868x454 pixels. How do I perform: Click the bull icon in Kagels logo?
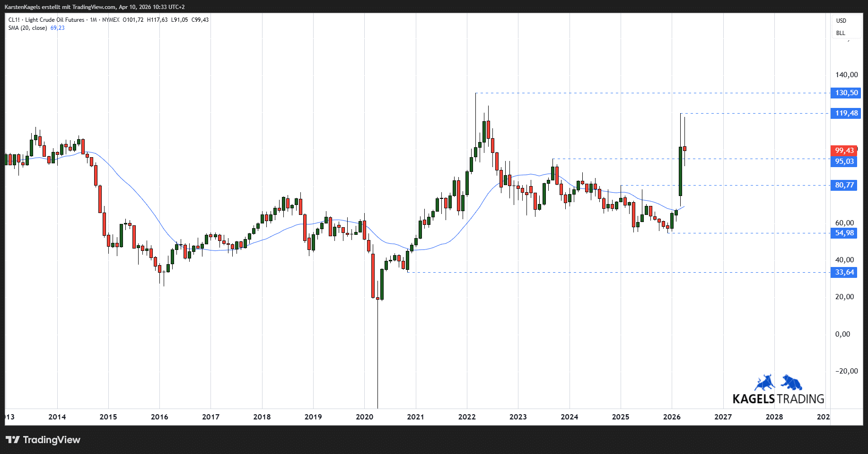pos(764,382)
